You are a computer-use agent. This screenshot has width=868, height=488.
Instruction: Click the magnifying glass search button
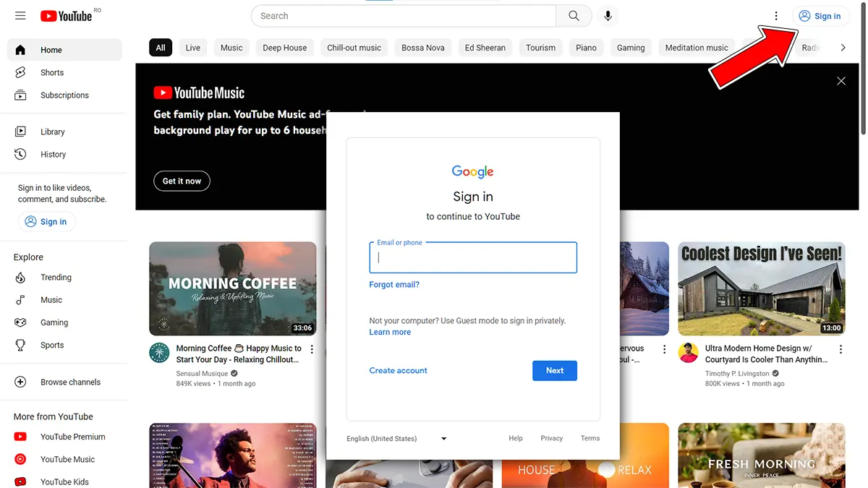pos(574,16)
